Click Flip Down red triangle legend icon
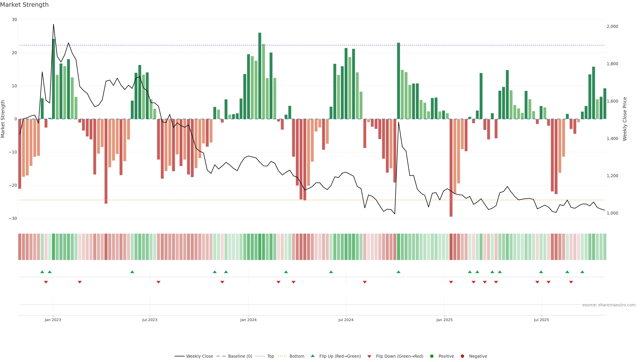The height and width of the screenshot is (362, 644). click(x=369, y=356)
